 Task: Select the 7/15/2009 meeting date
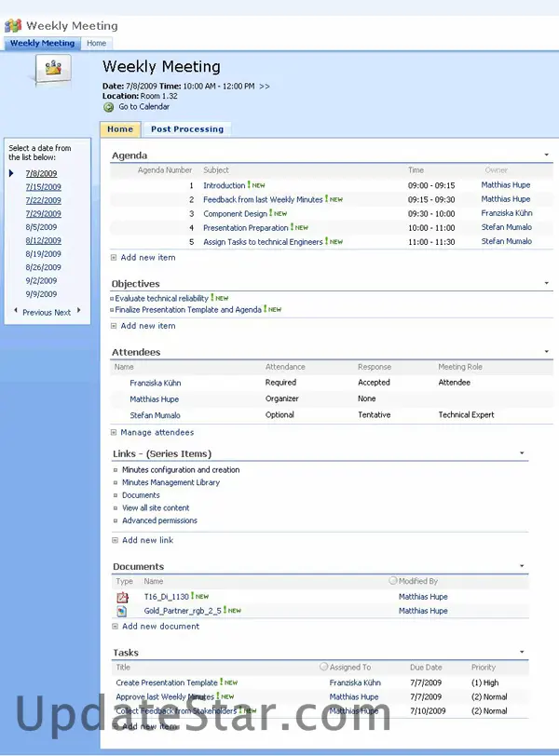43,187
